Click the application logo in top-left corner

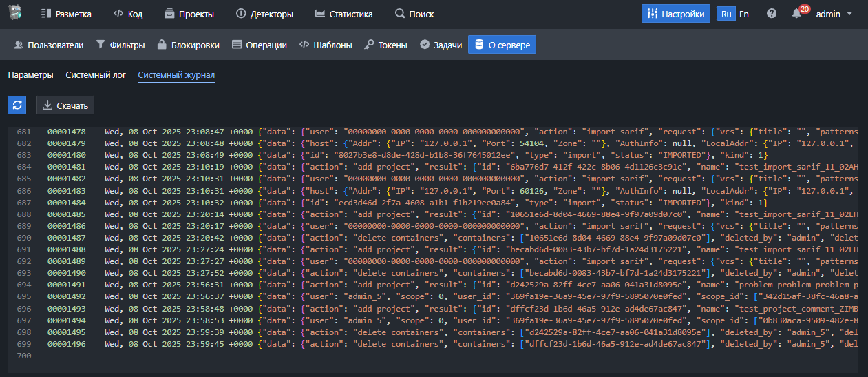(x=15, y=13)
